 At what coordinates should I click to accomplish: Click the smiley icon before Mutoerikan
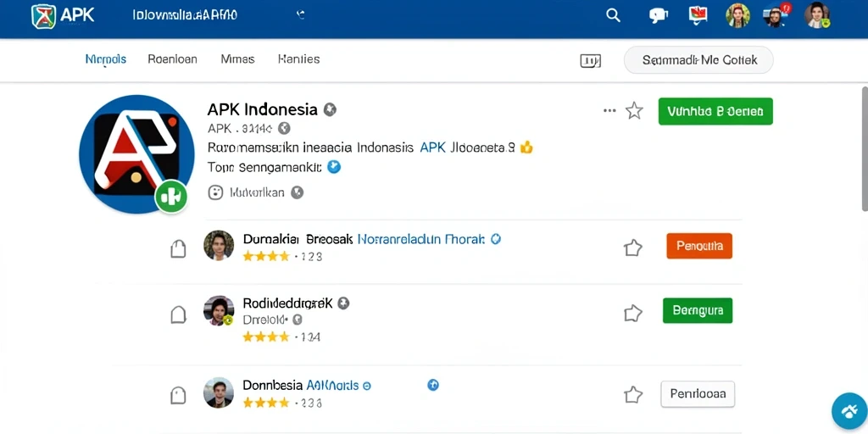(215, 192)
